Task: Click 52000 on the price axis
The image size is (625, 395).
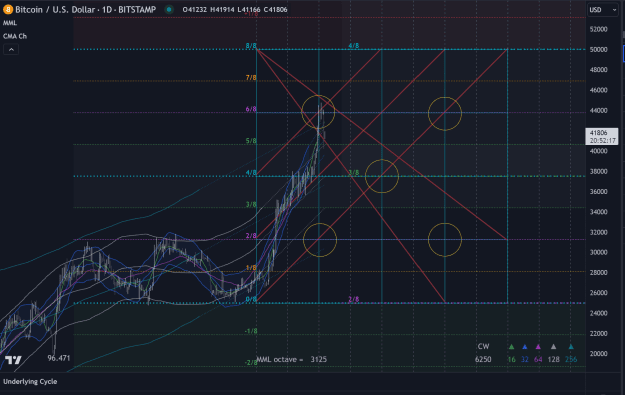Action: tap(598, 29)
